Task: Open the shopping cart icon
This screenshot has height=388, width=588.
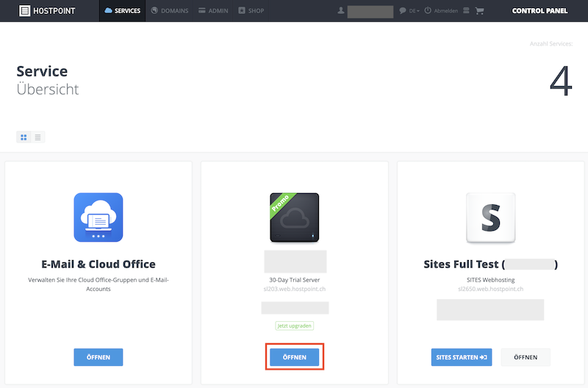Action: (x=479, y=11)
